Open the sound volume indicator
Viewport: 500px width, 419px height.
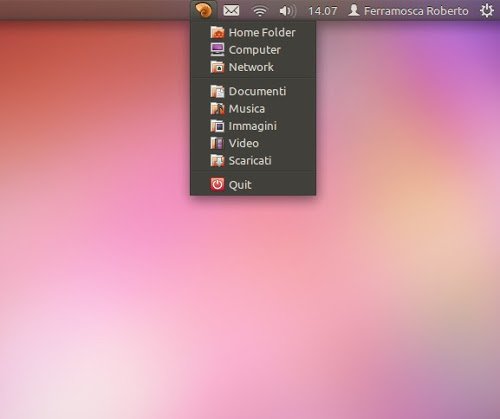tap(287, 11)
